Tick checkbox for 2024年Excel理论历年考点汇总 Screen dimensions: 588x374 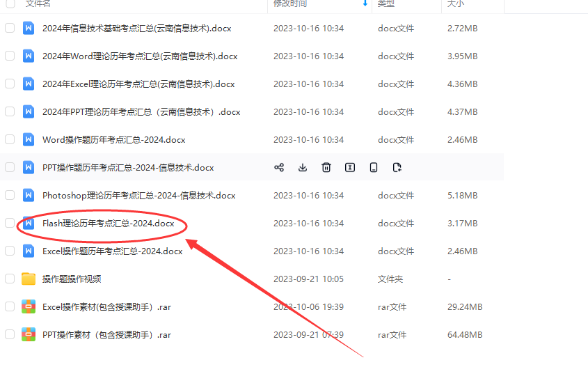point(10,84)
